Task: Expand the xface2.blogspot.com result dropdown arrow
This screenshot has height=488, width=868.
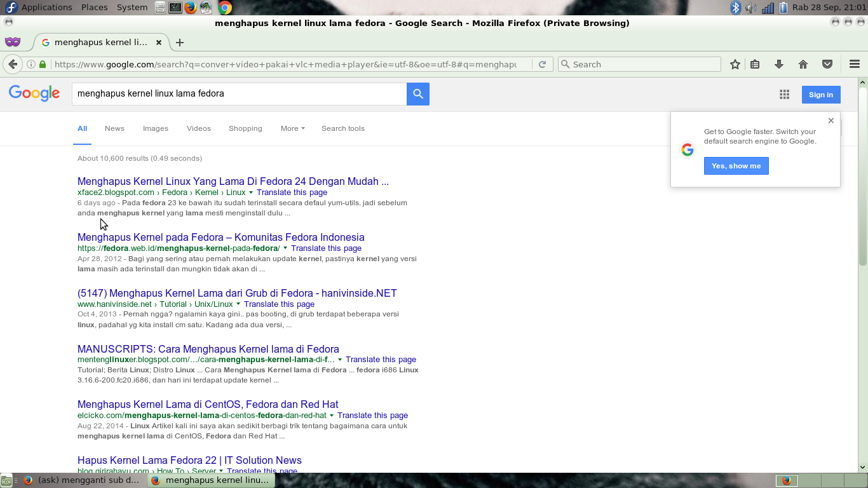Action: click(x=251, y=193)
